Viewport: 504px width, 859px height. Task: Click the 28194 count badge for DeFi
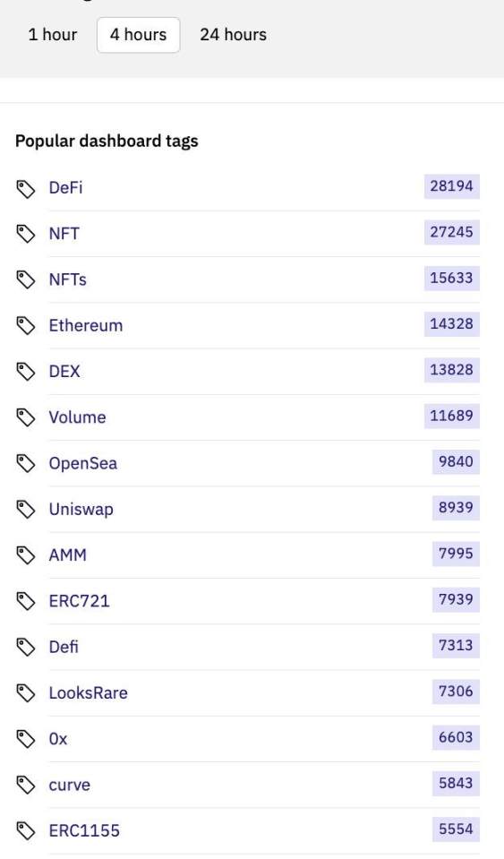pos(451,186)
